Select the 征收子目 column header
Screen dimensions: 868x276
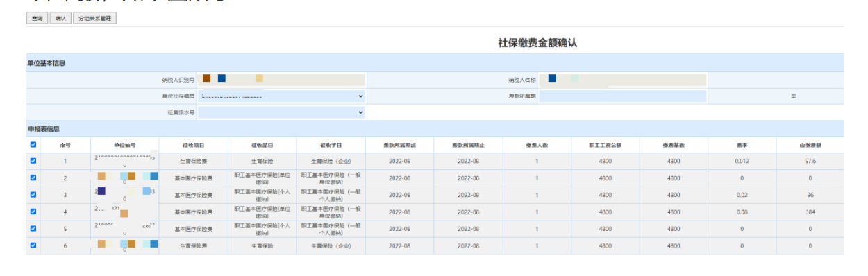331,145
